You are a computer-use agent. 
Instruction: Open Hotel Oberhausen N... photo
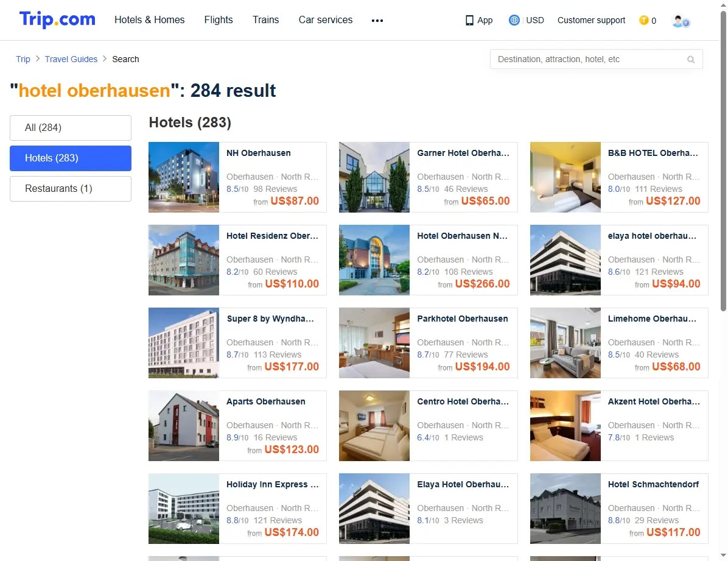click(x=374, y=260)
